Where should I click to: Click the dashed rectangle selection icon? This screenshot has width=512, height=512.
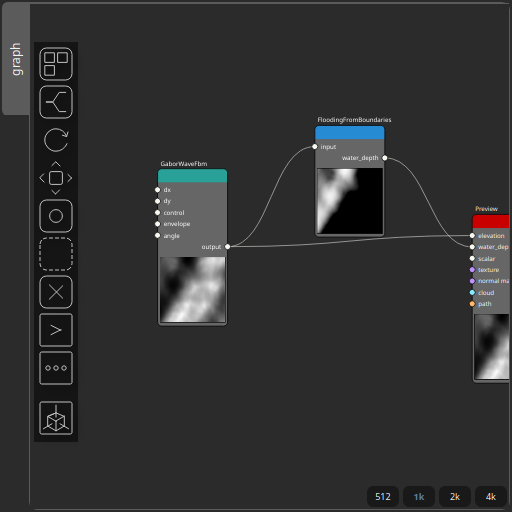click(x=56, y=254)
